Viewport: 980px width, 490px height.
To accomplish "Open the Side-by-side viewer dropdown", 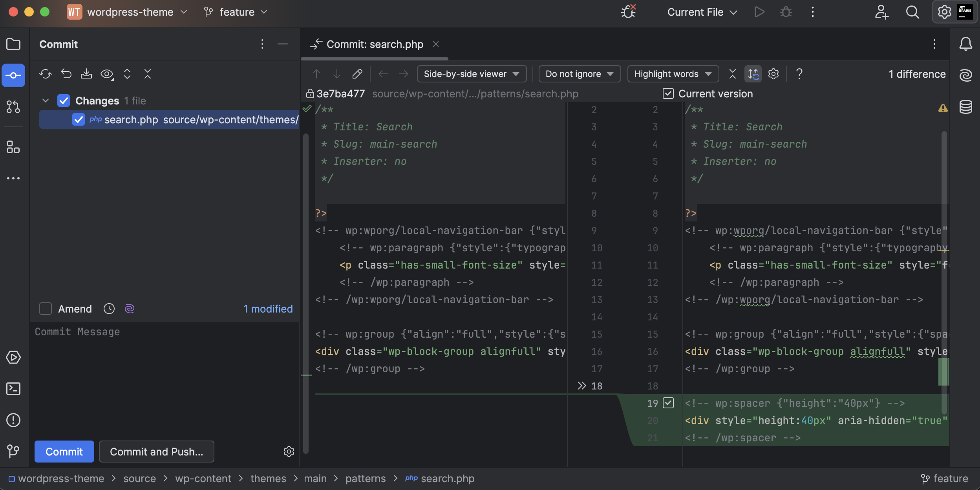I will (x=471, y=74).
